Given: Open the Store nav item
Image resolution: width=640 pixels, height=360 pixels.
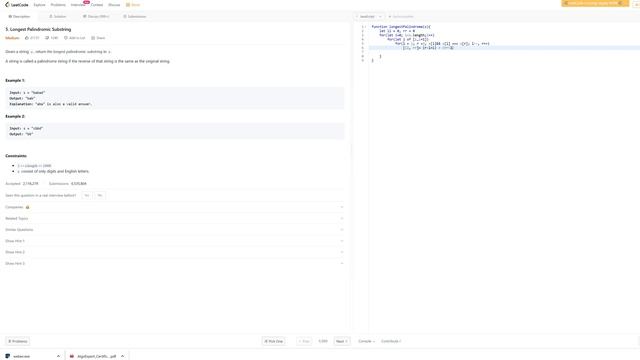Looking at the screenshot, I should (x=133, y=5).
